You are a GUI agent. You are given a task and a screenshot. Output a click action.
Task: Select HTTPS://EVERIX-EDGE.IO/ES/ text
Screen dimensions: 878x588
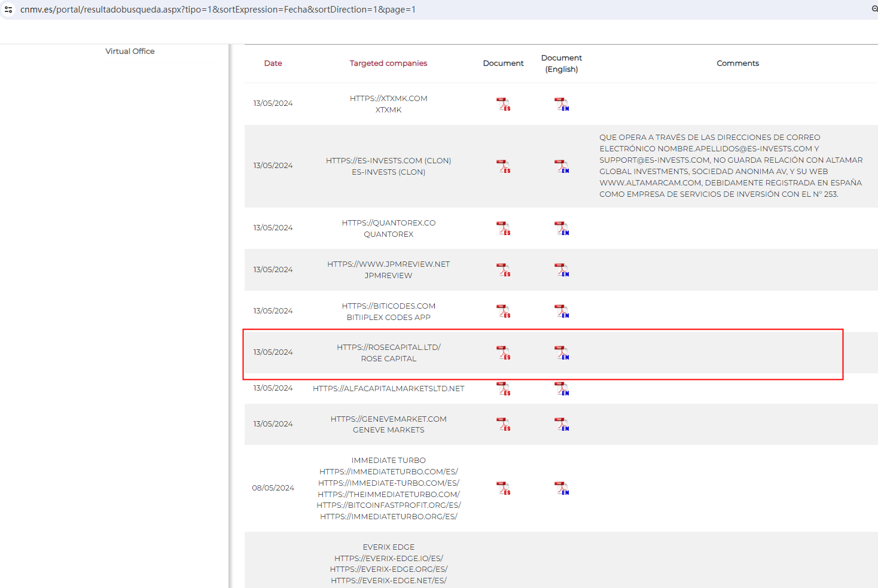pos(389,559)
